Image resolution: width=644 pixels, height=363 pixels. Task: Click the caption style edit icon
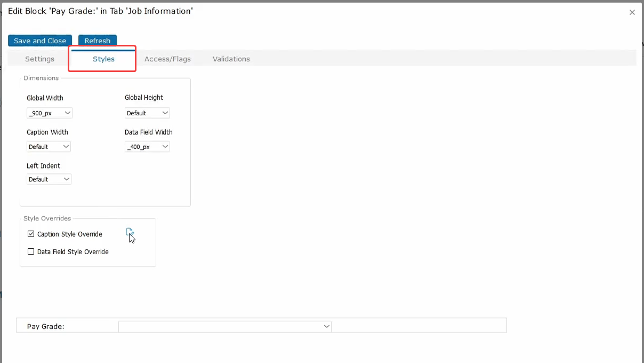(x=129, y=232)
